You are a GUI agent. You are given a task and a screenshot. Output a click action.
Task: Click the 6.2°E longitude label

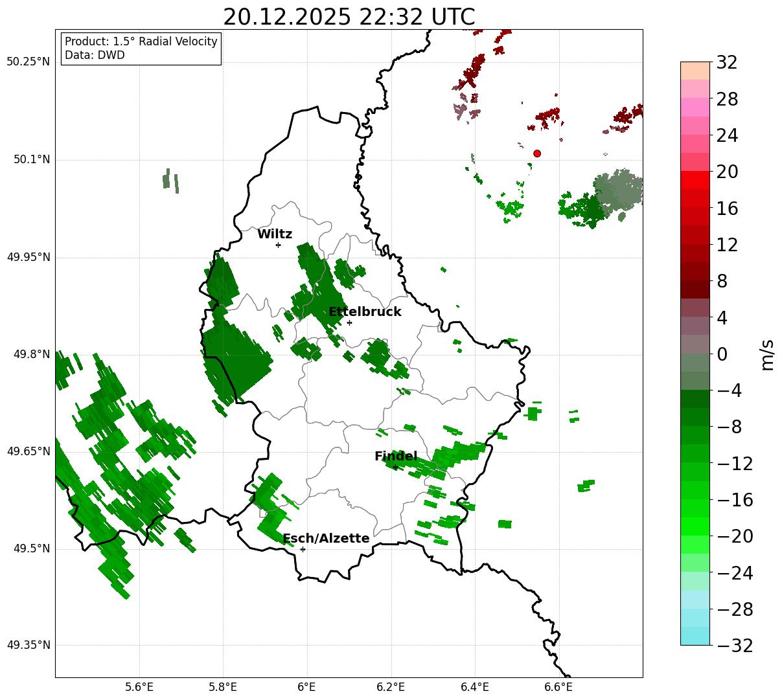point(391,687)
